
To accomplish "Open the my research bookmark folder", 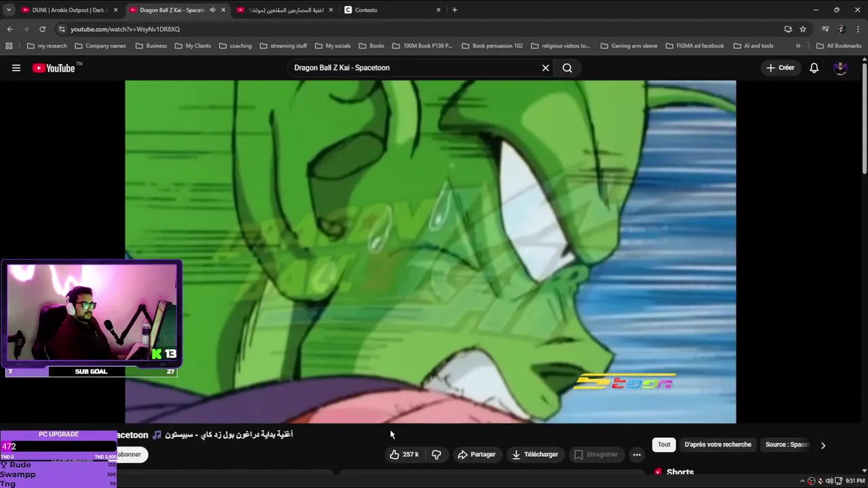I will click(x=47, y=46).
